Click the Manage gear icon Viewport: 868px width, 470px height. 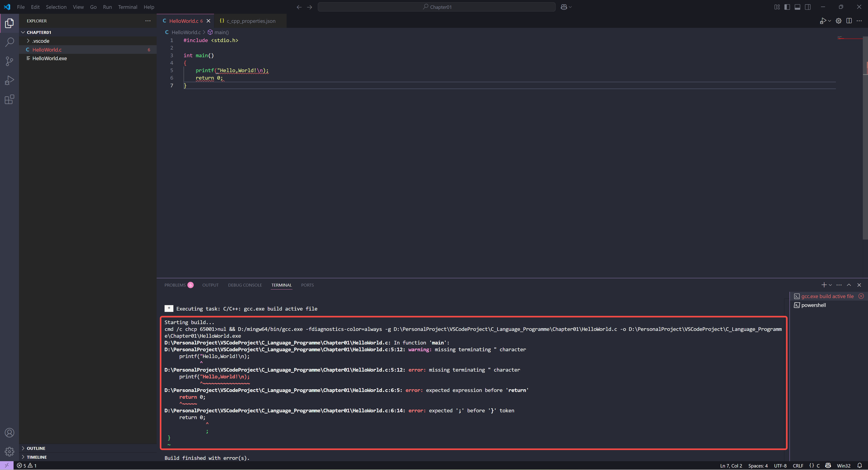[9, 451]
